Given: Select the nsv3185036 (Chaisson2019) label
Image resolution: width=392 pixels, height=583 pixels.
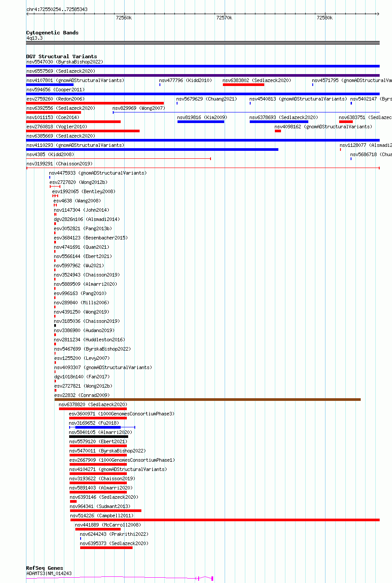Looking at the screenshot, I should (x=87, y=321).
